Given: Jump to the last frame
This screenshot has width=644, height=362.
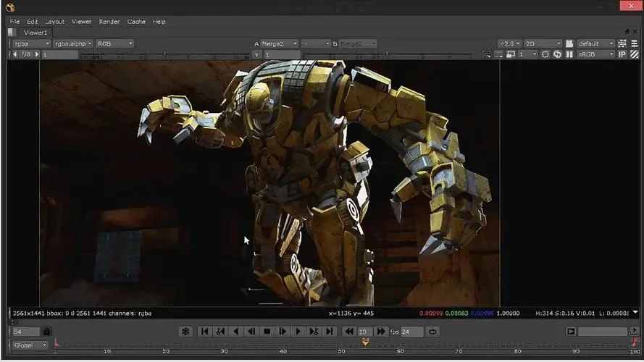Looking at the screenshot, I should [330, 332].
